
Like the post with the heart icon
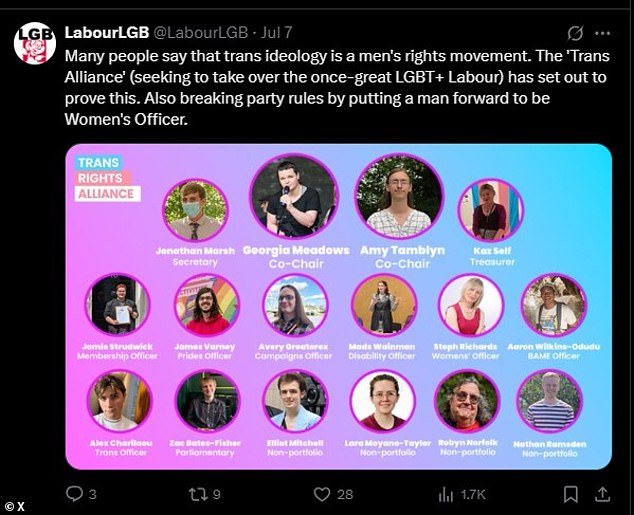coord(322,494)
